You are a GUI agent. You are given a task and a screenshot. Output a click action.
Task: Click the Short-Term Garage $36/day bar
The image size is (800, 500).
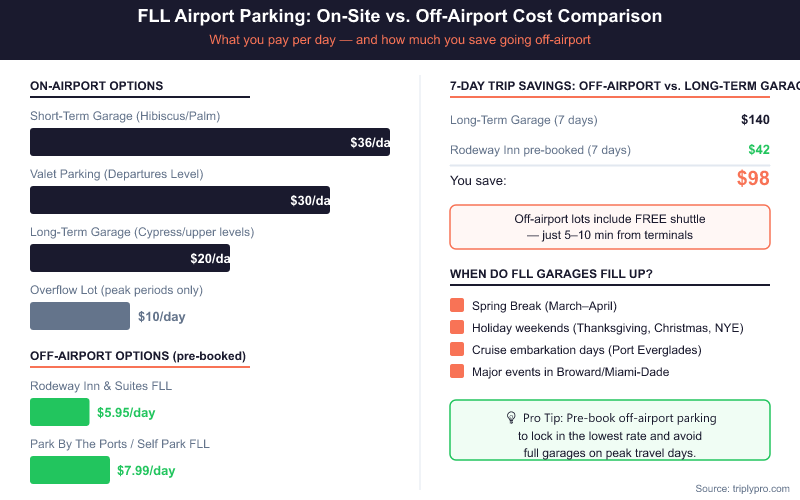point(210,142)
